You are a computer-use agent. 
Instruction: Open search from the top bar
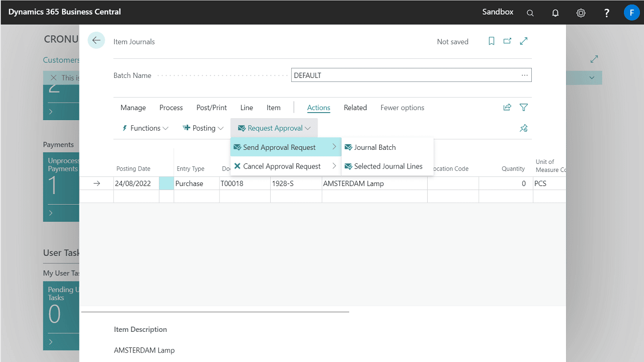530,13
